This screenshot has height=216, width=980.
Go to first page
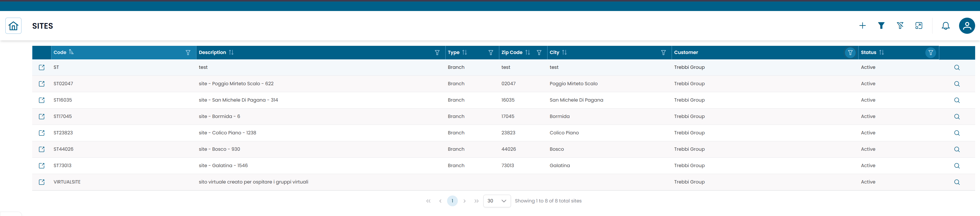click(x=428, y=201)
